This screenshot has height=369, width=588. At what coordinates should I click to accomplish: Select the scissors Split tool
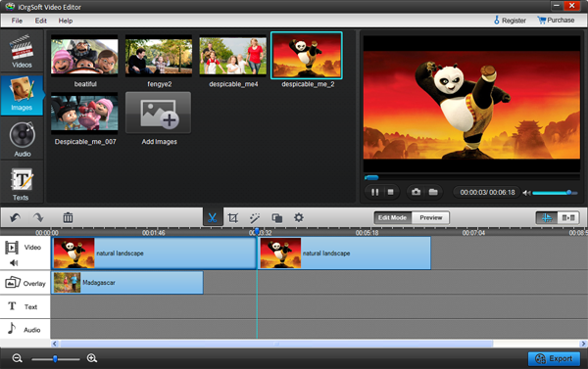click(x=213, y=217)
